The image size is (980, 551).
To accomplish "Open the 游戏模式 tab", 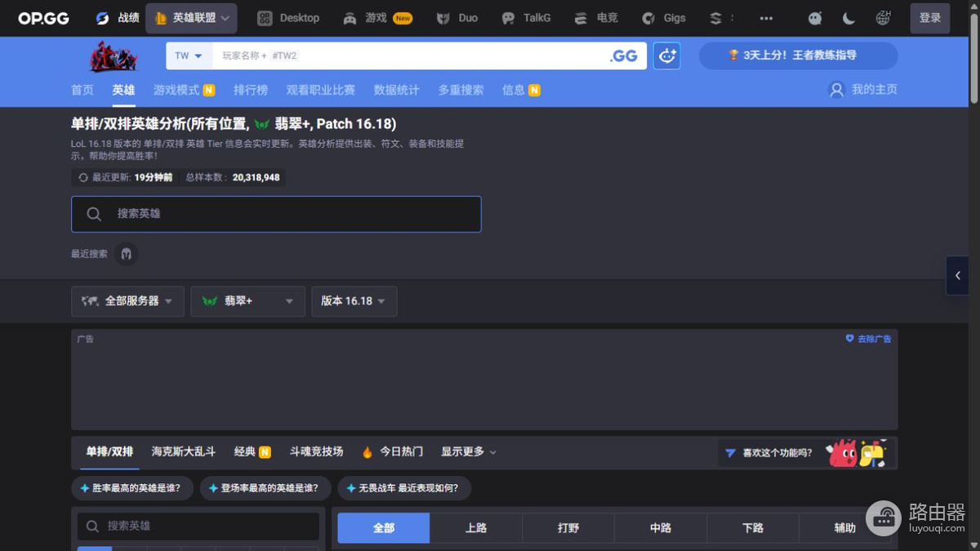I will (184, 90).
